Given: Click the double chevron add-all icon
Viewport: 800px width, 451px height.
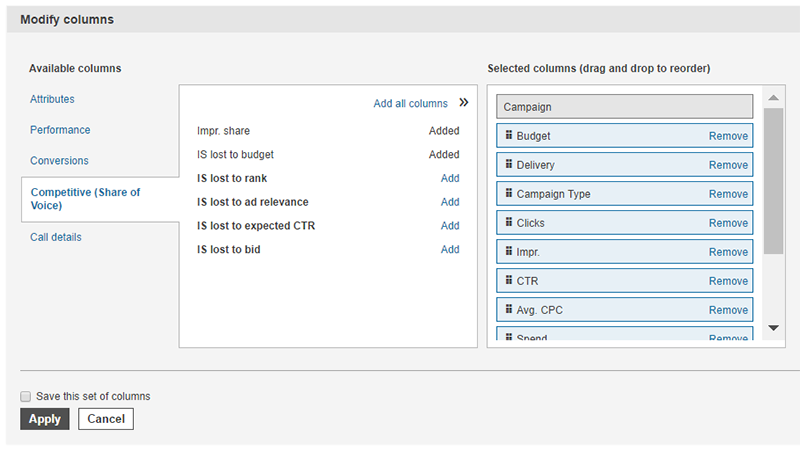Looking at the screenshot, I should [463, 103].
